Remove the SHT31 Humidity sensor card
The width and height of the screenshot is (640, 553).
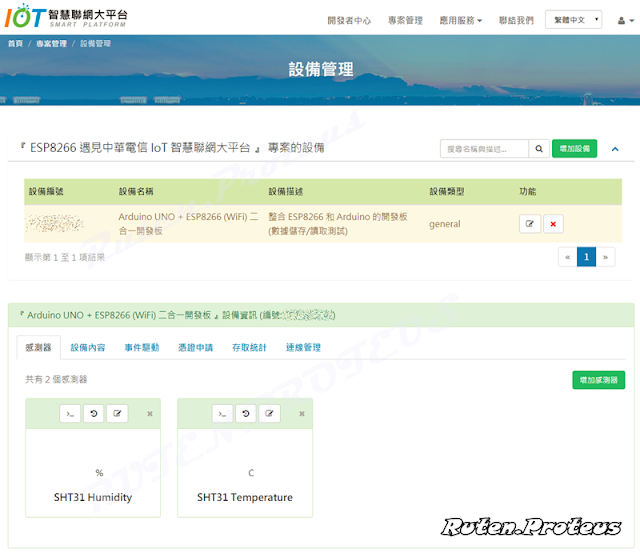150,414
